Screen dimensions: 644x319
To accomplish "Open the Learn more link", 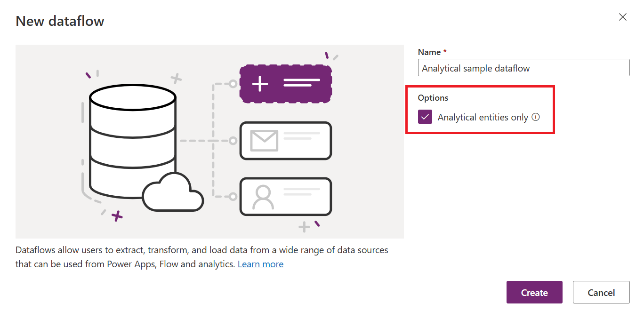I will click(x=260, y=264).
